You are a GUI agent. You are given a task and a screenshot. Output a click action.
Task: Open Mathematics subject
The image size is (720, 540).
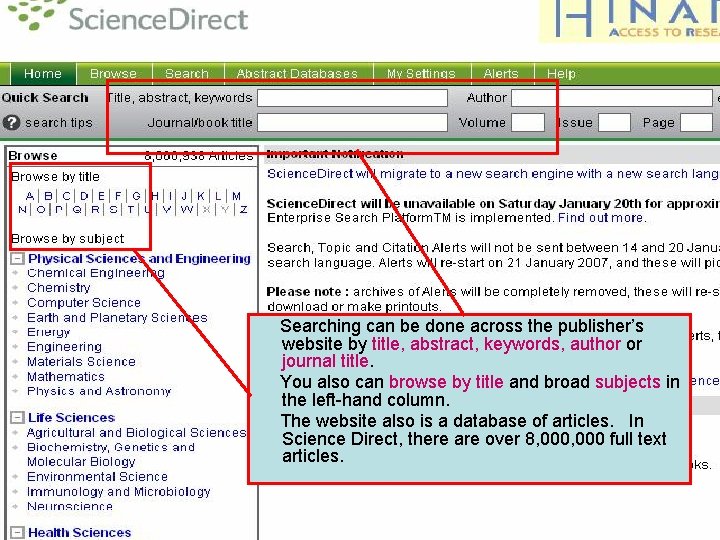tap(66, 377)
